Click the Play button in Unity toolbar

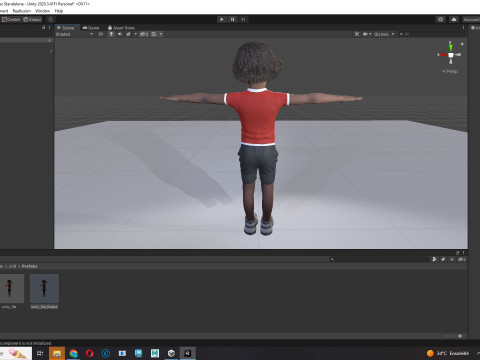click(222, 19)
